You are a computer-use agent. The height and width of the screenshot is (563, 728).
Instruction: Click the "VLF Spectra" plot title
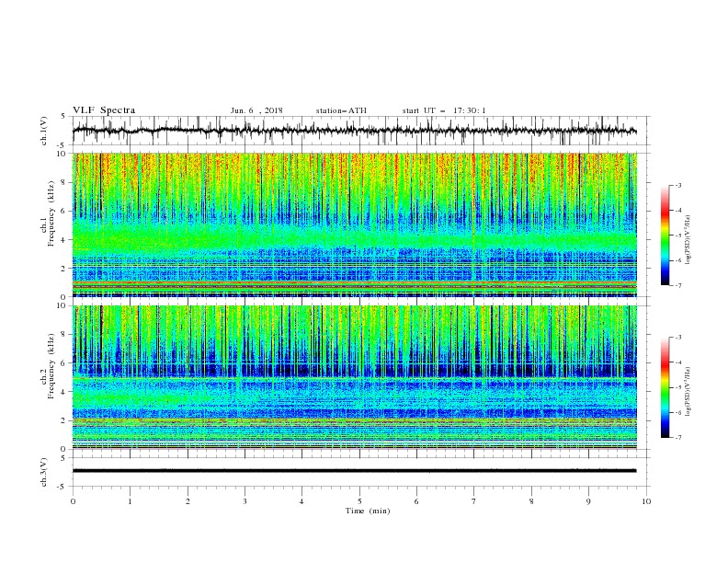pos(104,110)
